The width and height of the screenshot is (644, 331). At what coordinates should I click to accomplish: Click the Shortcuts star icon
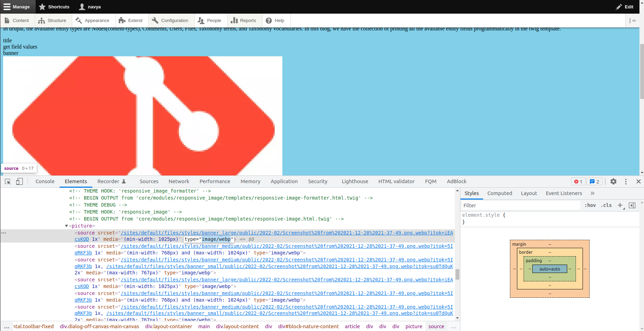click(x=43, y=6)
